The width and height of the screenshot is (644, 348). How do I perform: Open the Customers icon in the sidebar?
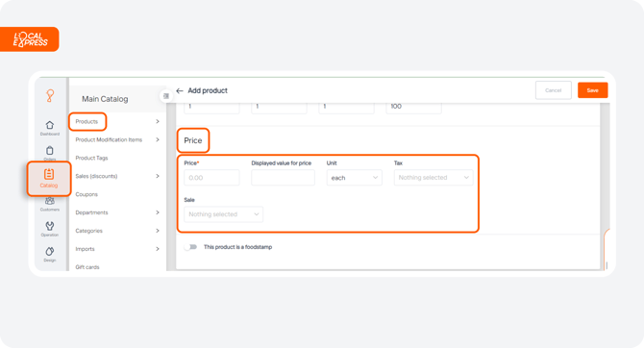click(50, 201)
